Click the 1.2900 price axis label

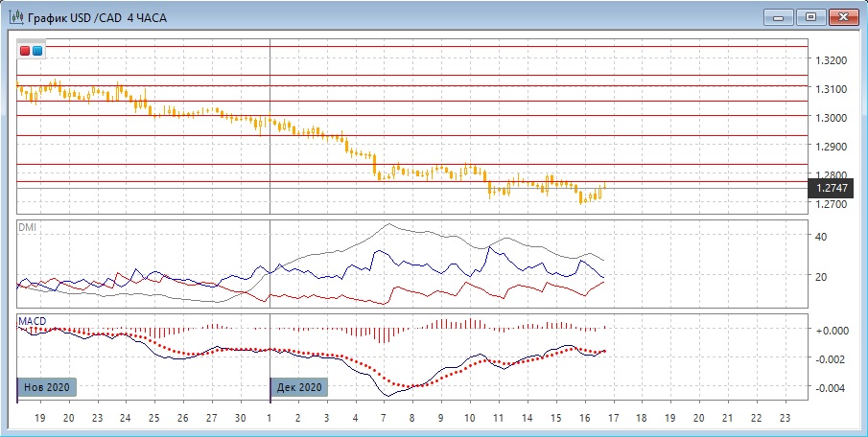(x=831, y=147)
